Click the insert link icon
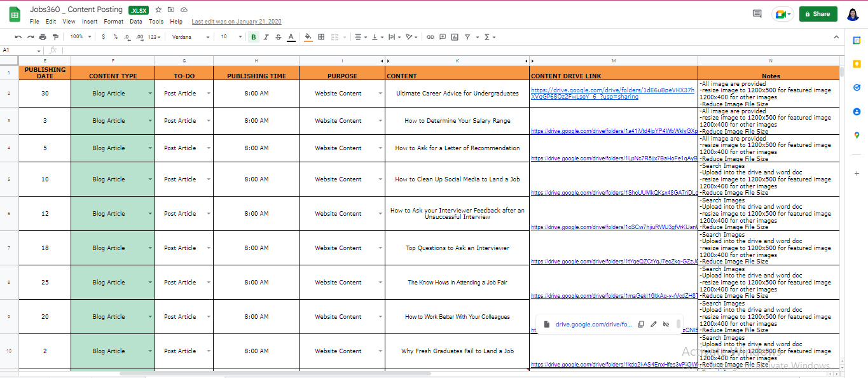The image size is (868, 378). point(431,37)
